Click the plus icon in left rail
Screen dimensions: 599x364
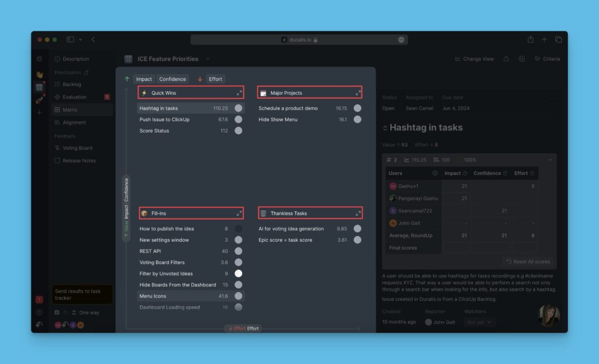tap(39, 112)
